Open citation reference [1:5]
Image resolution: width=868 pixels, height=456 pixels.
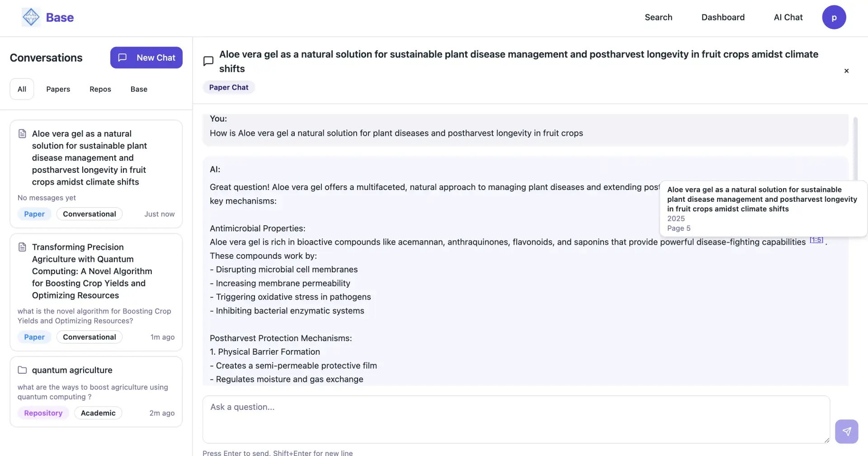coord(816,239)
